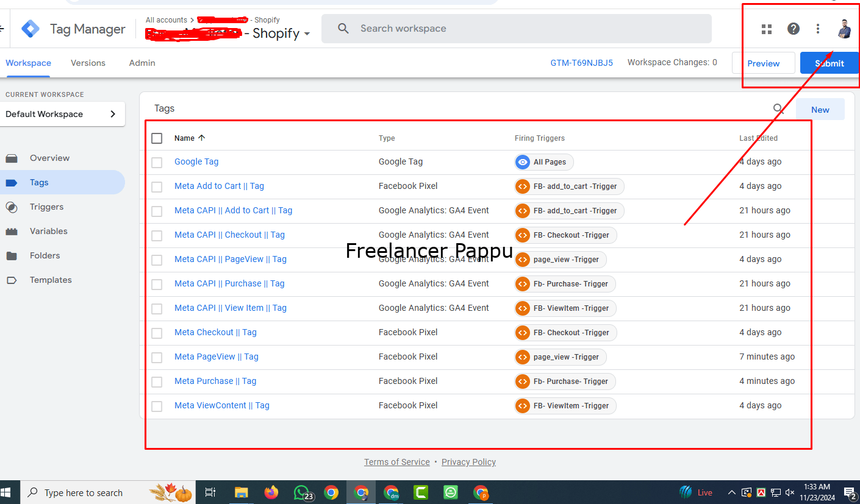This screenshot has width=860, height=504.
Task: Check the Google Tag row checkbox
Action: (157, 163)
